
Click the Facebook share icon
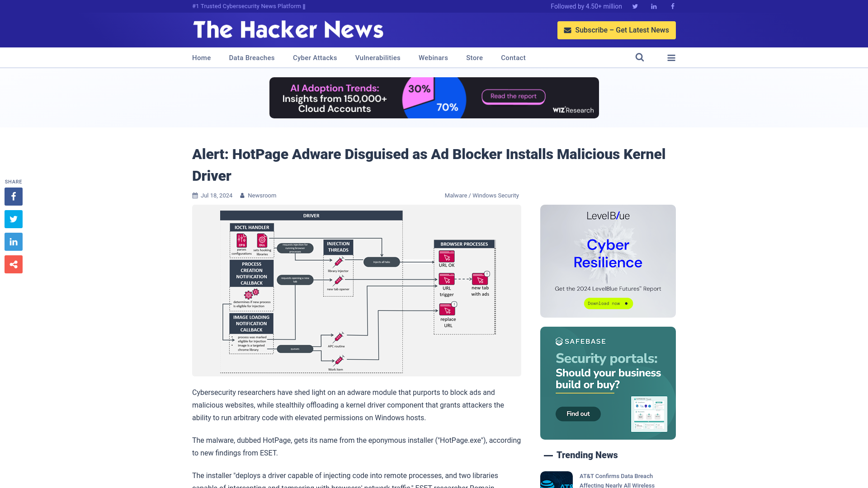click(x=13, y=196)
